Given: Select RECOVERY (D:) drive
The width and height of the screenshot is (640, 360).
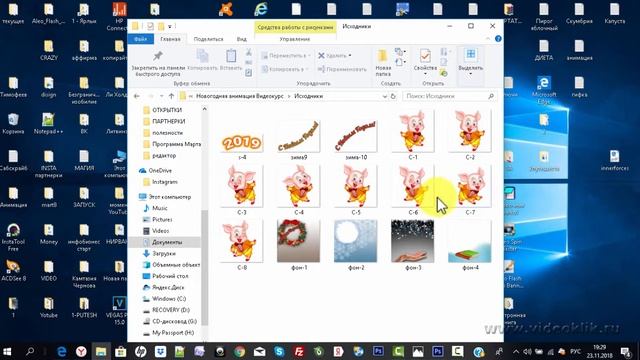Looking at the screenshot, I should [171, 310].
